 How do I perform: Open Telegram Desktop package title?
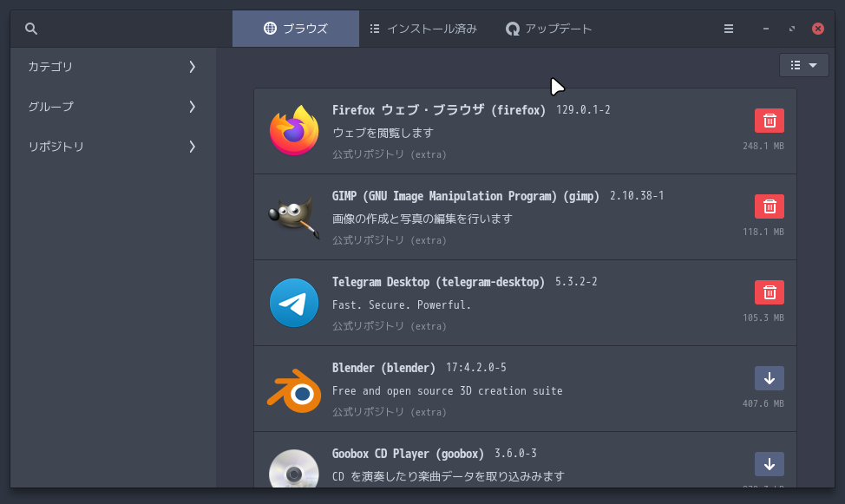438,282
